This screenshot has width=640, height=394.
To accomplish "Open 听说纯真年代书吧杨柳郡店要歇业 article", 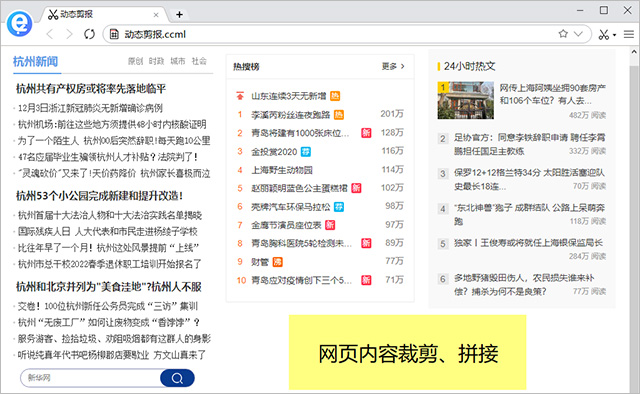I will [x=111, y=355].
